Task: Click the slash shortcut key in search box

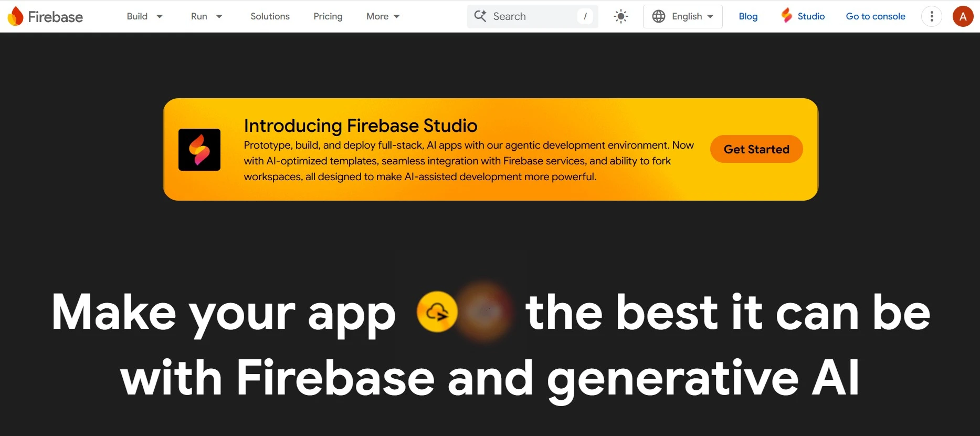Action: pyautogui.click(x=585, y=16)
